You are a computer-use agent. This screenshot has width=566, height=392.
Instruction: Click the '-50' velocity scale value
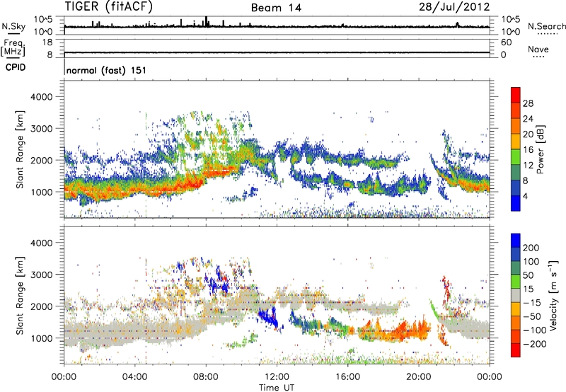(x=531, y=316)
